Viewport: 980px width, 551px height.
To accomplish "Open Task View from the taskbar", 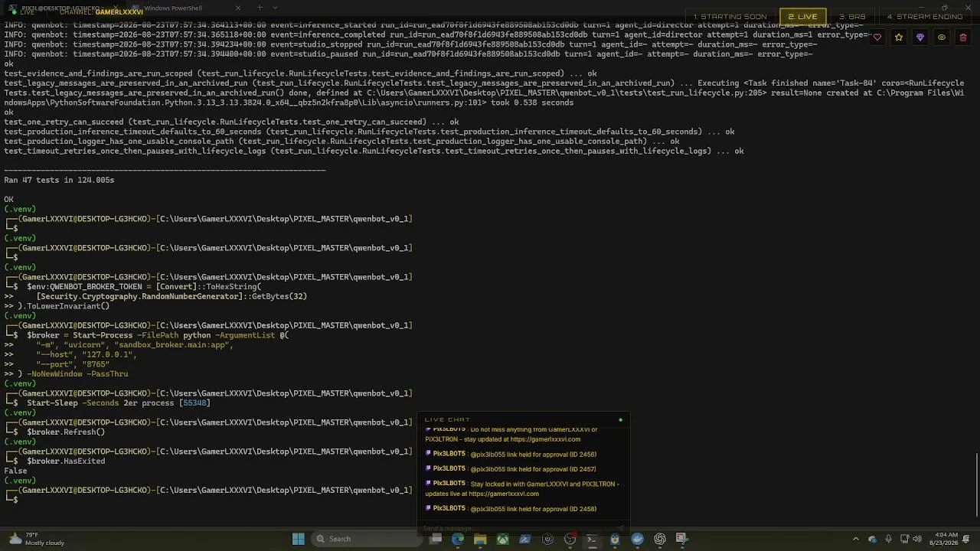I will click(436, 539).
